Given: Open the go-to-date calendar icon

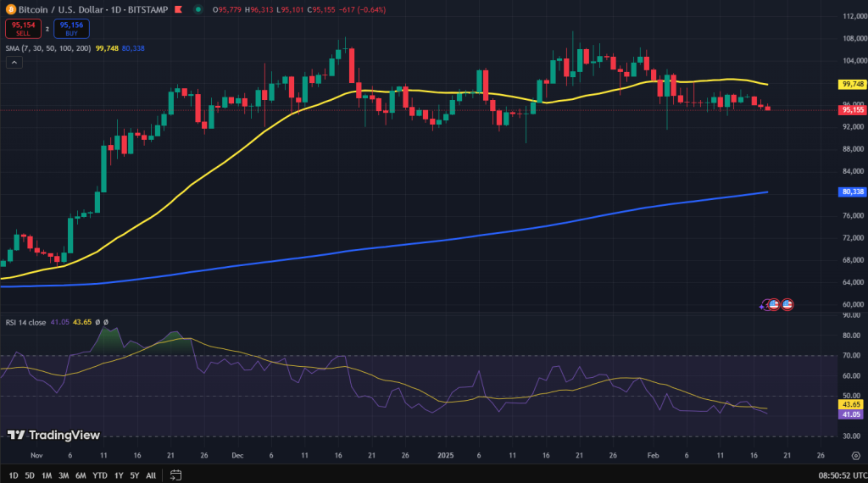Looking at the screenshot, I should click(175, 475).
